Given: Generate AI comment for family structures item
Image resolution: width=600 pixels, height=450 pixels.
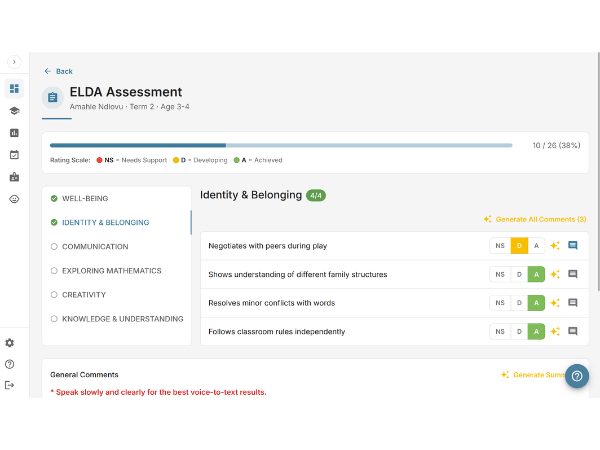Looking at the screenshot, I should (x=555, y=275).
